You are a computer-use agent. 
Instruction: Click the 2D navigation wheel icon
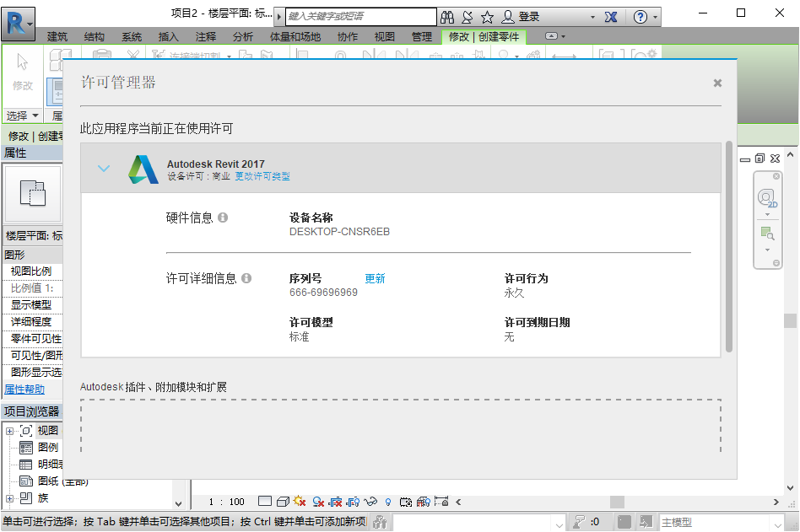[767, 198]
